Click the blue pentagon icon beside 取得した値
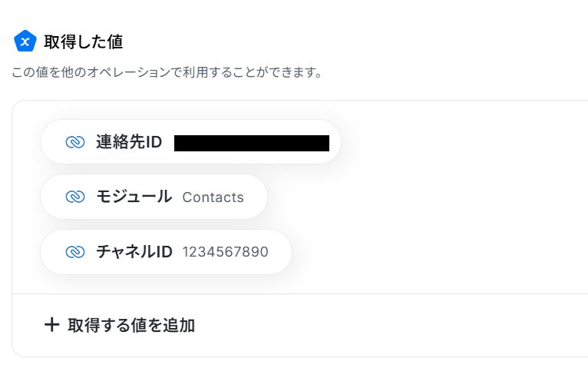 pos(25,41)
